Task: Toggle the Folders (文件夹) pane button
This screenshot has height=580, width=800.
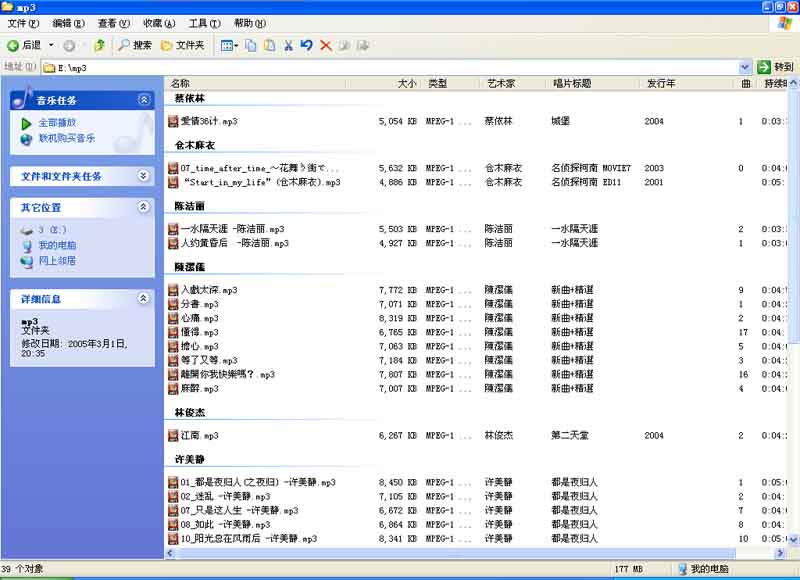Action: (x=182, y=45)
